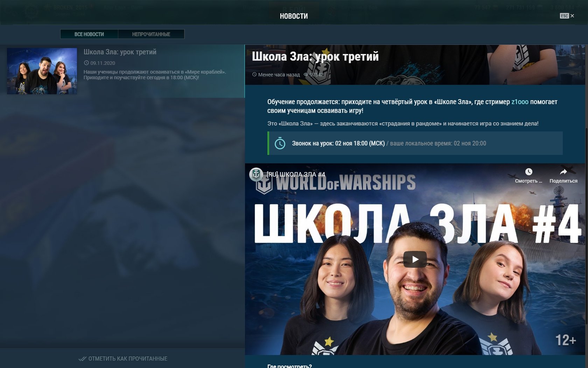Select the news thumbnail with three people
Screen dimensions: 588x368
(42, 71)
